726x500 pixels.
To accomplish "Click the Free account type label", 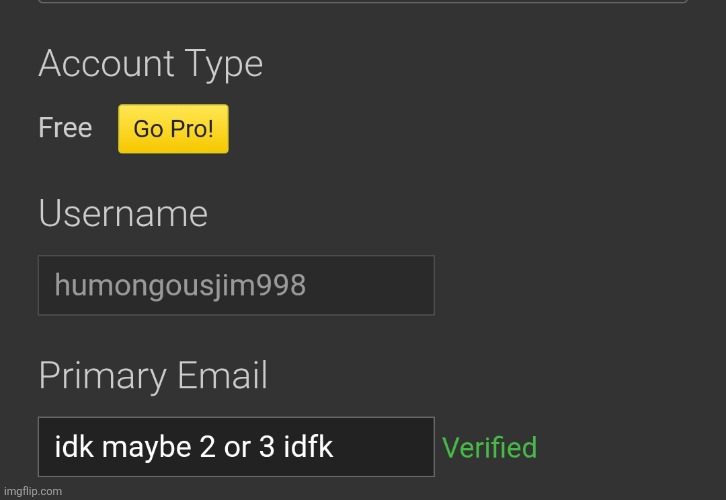I will tap(65, 128).
